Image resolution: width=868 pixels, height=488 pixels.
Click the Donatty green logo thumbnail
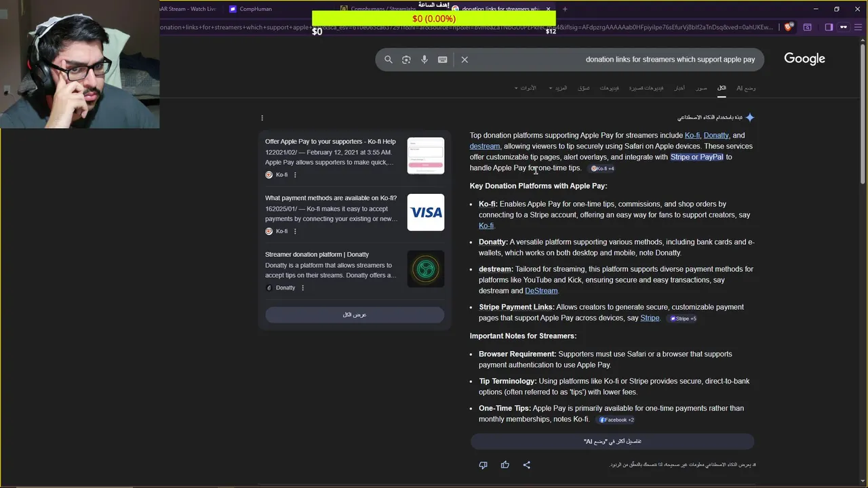point(426,269)
